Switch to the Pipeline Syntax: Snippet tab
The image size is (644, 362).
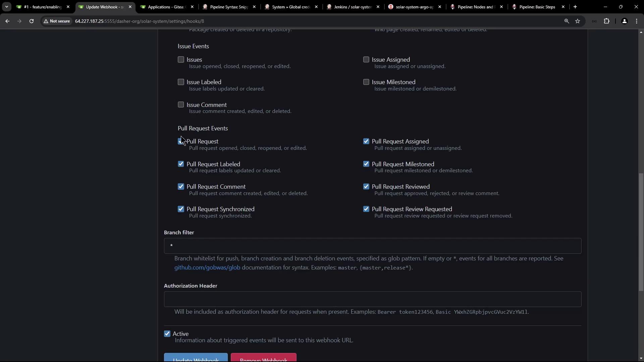tap(228, 7)
